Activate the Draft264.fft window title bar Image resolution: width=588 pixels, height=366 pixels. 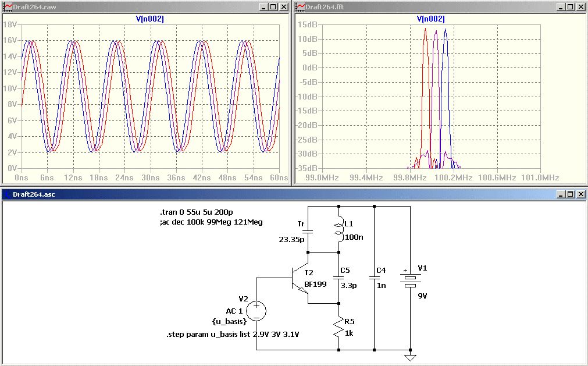point(440,7)
